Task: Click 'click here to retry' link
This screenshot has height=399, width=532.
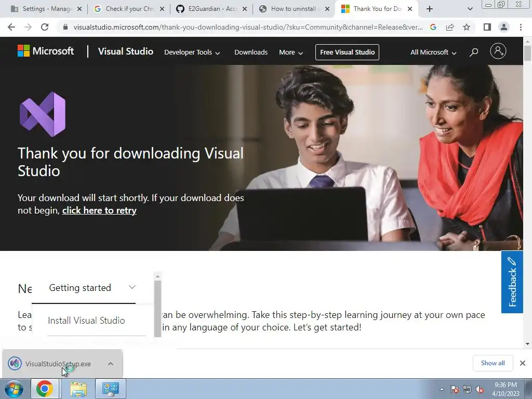Action: click(99, 210)
